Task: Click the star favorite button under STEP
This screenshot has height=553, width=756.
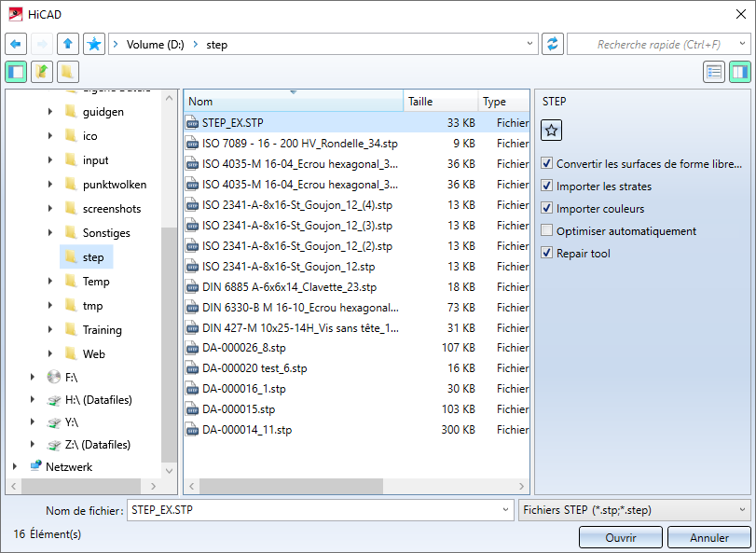Action: click(551, 131)
